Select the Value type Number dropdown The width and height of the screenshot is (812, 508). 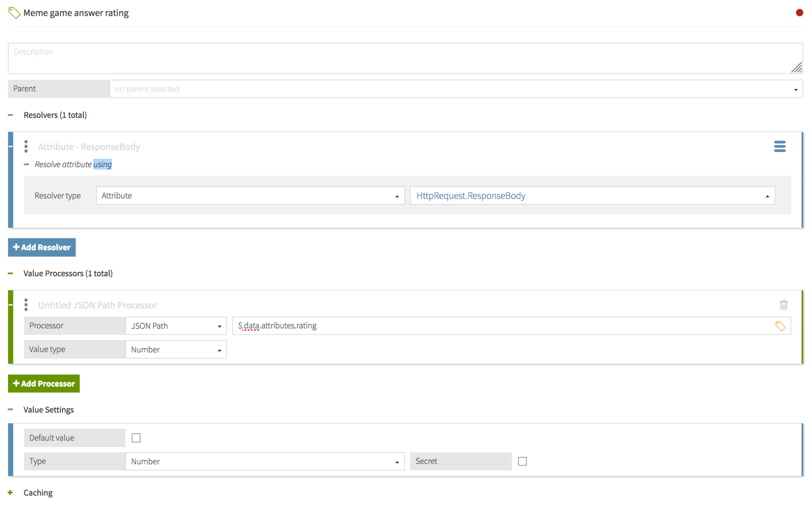tap(175, 350)
